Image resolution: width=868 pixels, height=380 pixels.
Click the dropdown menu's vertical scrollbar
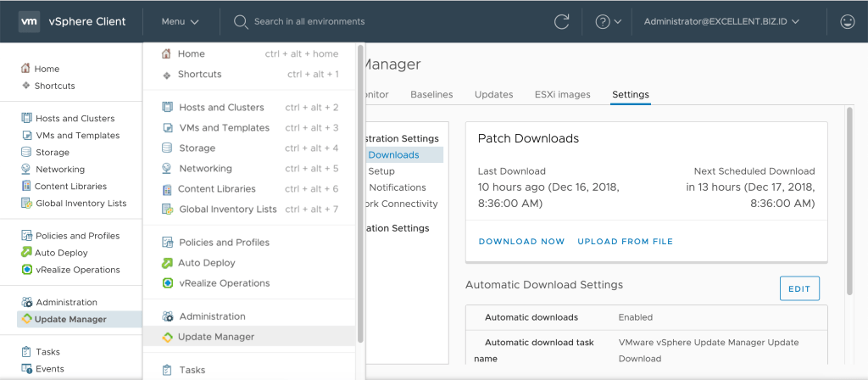click(x=360, y=194)
